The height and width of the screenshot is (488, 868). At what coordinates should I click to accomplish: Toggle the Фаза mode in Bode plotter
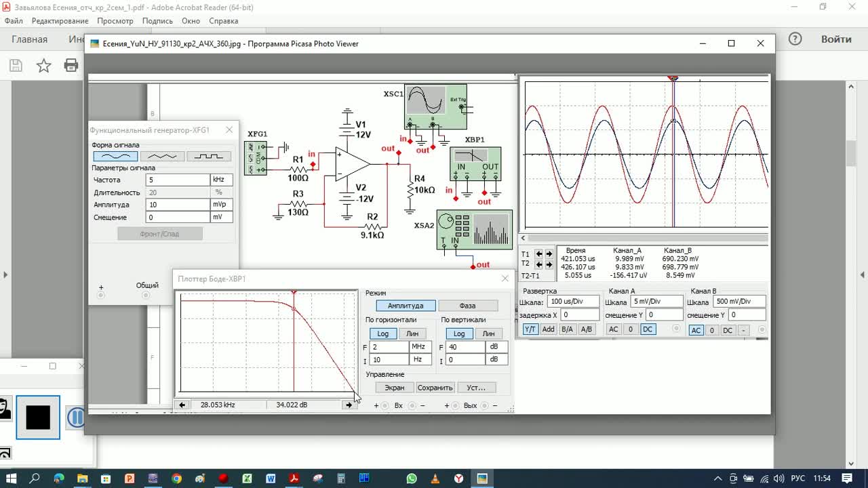(468, 306)
